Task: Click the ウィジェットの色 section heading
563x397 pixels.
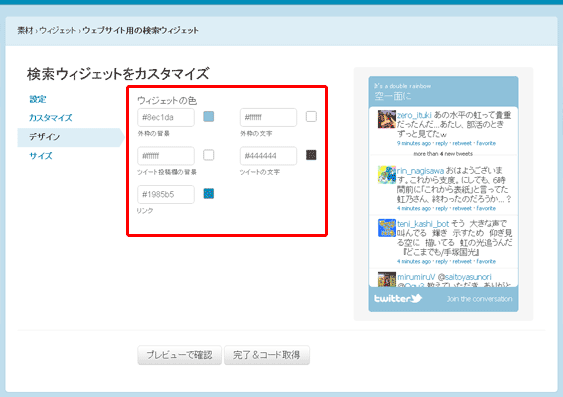Action: pos(167,101)
